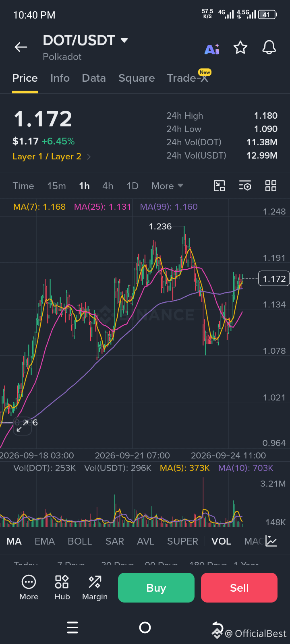
Task: Toggle the VOL indicator
Action: (x=221, y=541)
